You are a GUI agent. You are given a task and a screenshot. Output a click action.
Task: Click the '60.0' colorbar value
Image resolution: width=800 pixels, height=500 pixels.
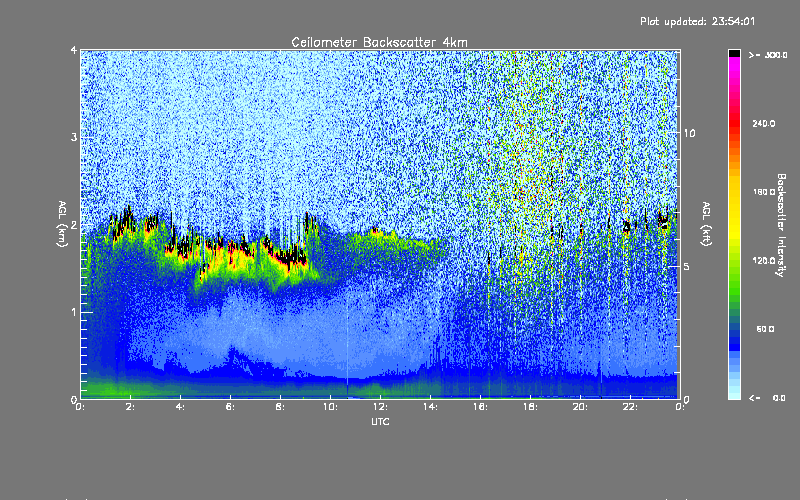765,329
